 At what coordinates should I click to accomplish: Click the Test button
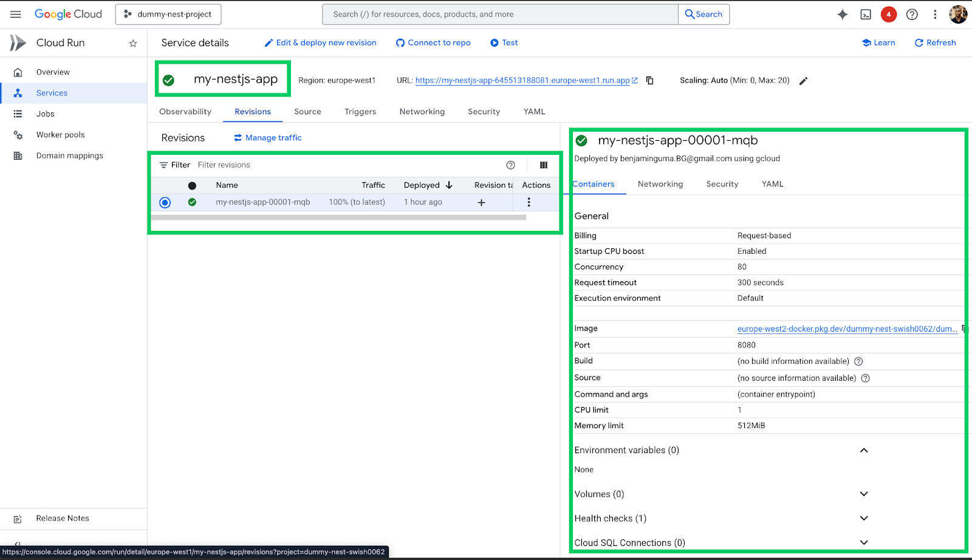point(504,43)
